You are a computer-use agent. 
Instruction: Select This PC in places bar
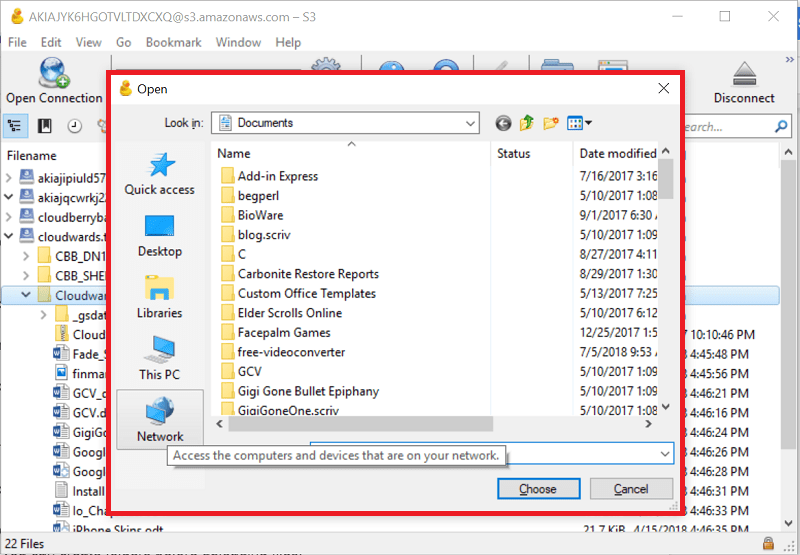coord(160,359)
